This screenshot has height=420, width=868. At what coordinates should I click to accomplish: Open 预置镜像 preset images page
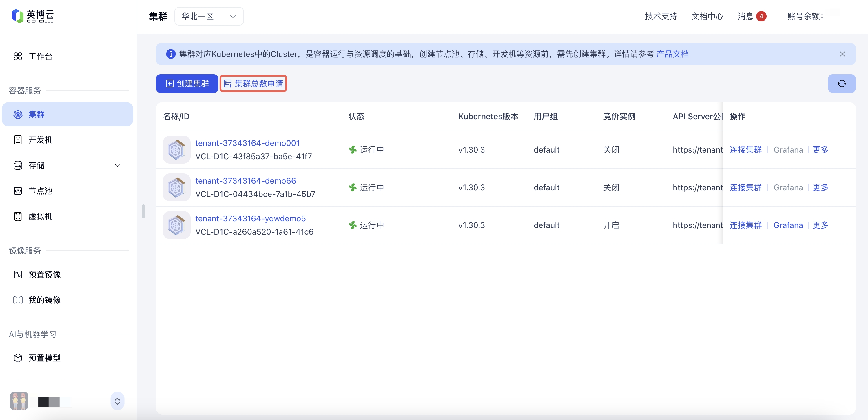point(44,274)
